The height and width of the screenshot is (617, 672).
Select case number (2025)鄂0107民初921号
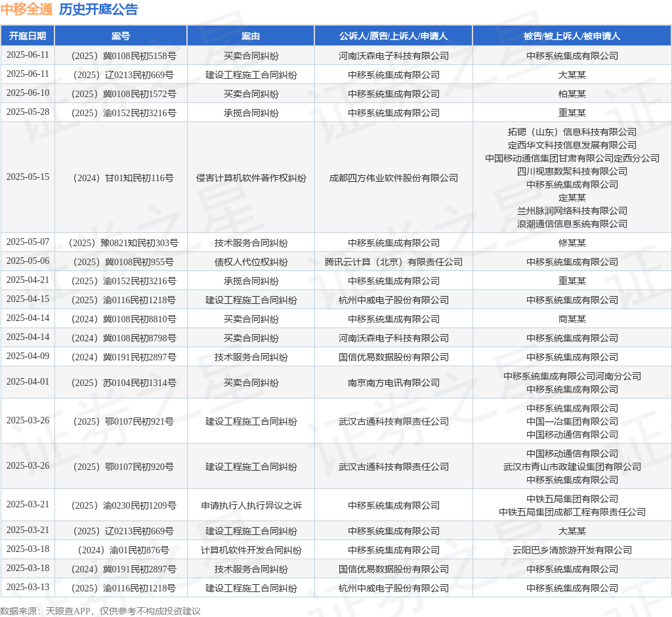pyautogui.click(x=123, y=421)
